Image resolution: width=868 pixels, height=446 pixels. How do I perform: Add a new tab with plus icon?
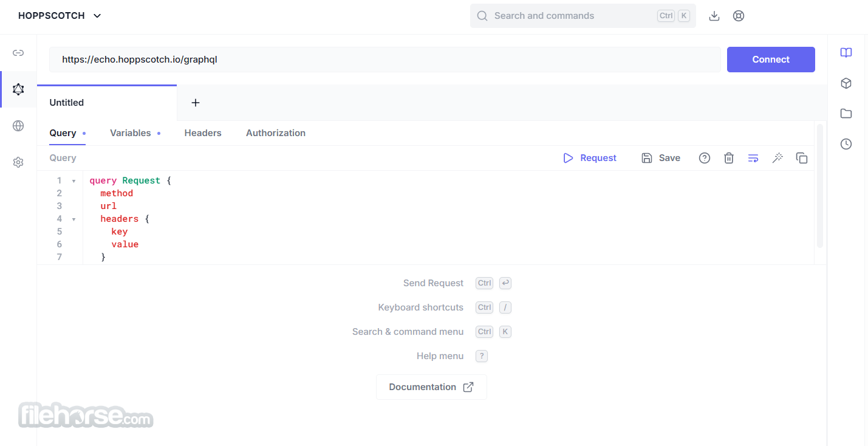pyautogui.click(x=196, y=103)
